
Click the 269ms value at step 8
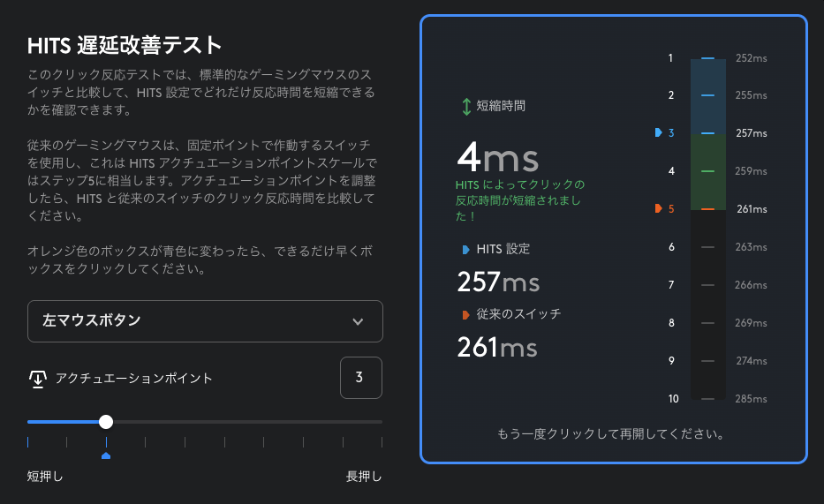coord(751,323)
